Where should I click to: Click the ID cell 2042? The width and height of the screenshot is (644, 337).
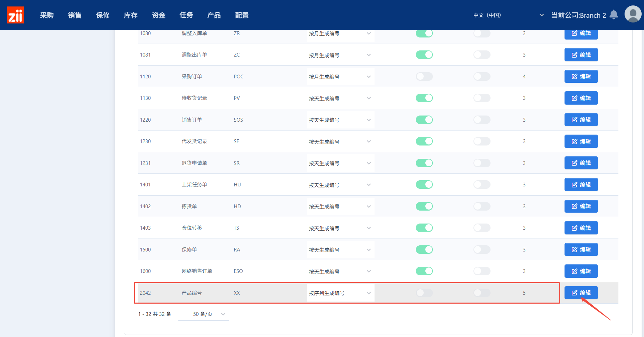coord(145,293)
